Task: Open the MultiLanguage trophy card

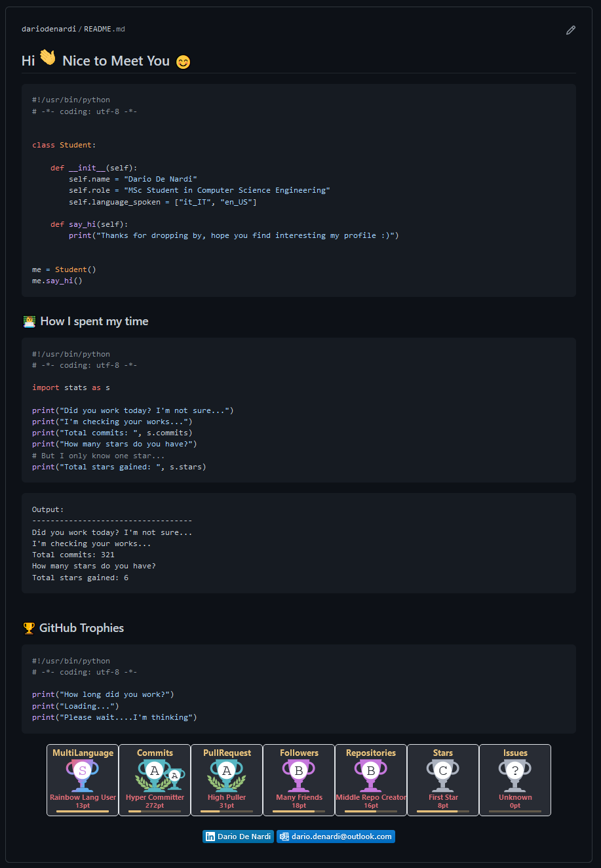Action: [83, 780]
